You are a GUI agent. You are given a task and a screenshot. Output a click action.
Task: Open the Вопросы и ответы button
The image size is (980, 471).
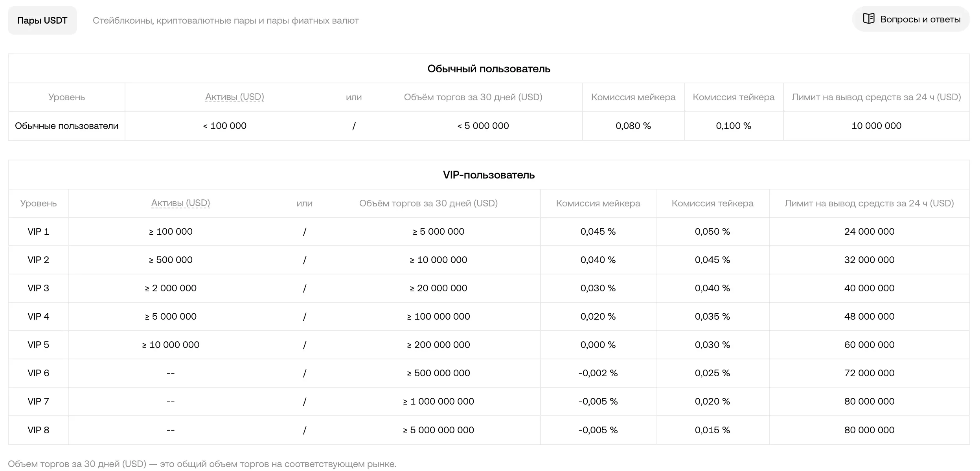point(911,19)
